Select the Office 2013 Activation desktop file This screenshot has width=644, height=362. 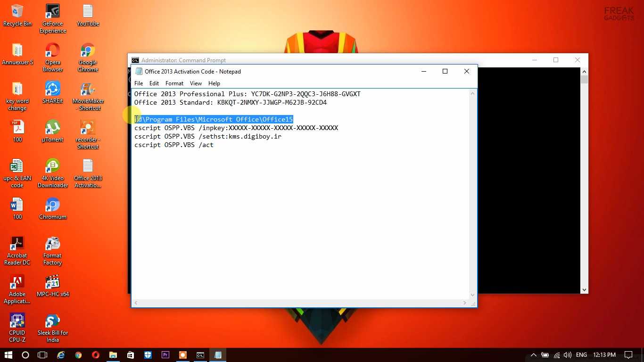coord(88,173)
